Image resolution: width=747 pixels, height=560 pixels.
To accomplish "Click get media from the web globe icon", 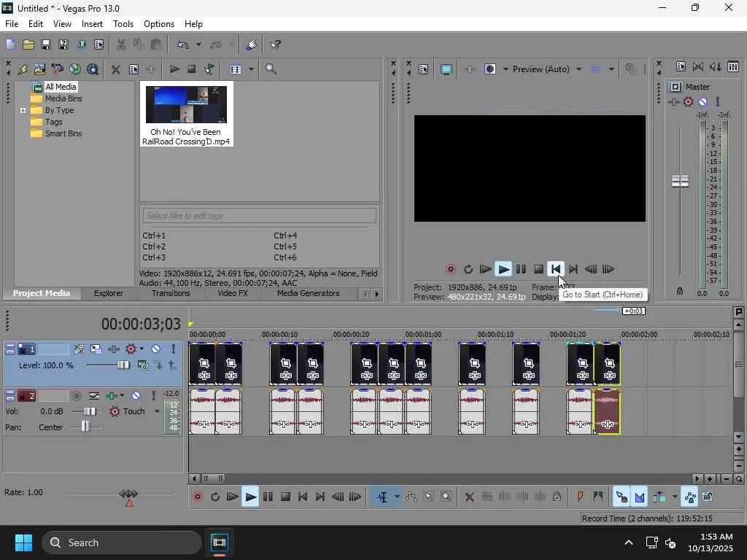I will point(93,69).
